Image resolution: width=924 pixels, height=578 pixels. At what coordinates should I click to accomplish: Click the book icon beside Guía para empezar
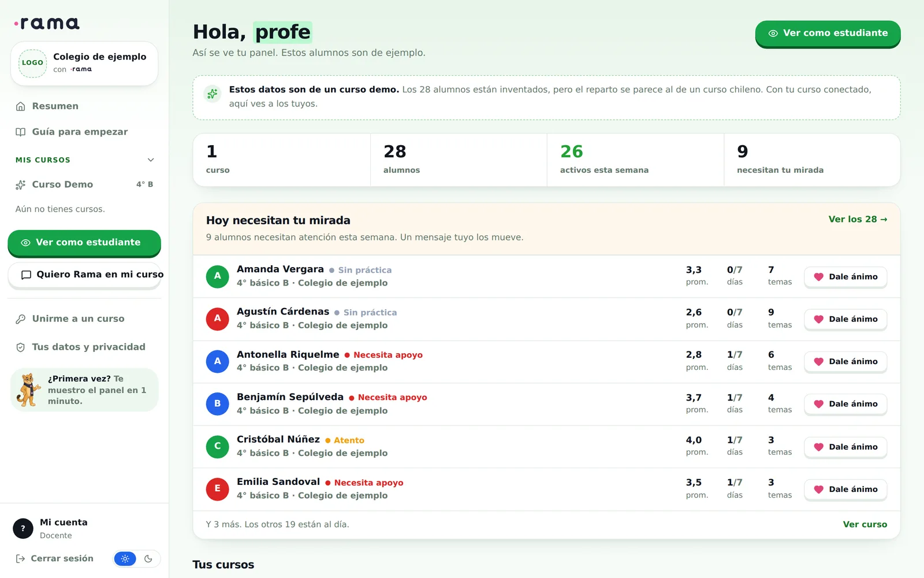(x=21, y=132)
